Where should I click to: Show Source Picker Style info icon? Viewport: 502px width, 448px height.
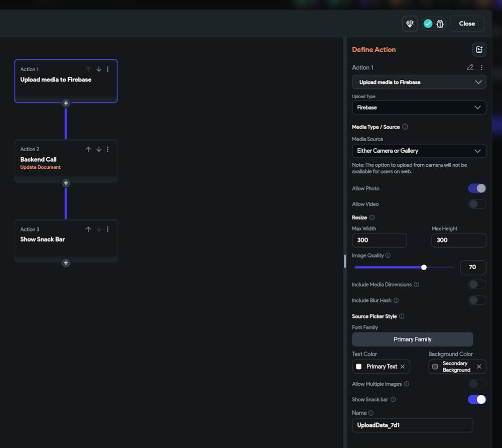(x=402, y=316)
